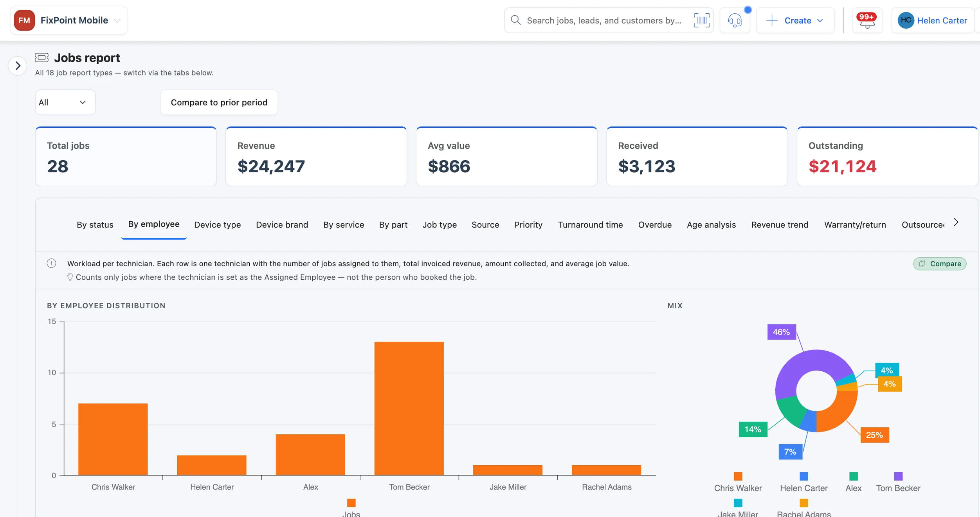Click the Chris Walker bar in chart
The width and height of the screenshot is (980, 517).
click(113, 439)
